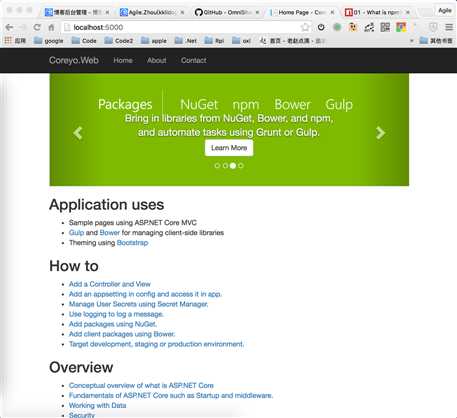Open the Chrome hamburger menu
Screen dimensions: 457x418
pyautogui.click(x=449, y=27)
